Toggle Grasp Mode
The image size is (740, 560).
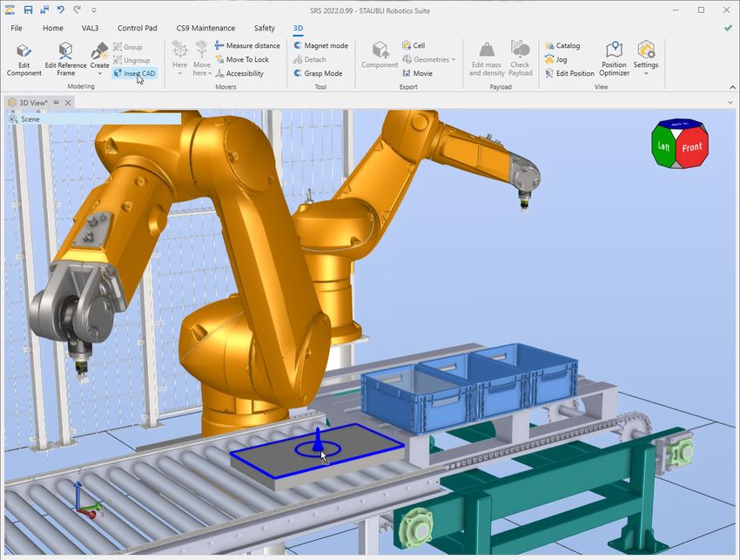[x=318, y=73]
